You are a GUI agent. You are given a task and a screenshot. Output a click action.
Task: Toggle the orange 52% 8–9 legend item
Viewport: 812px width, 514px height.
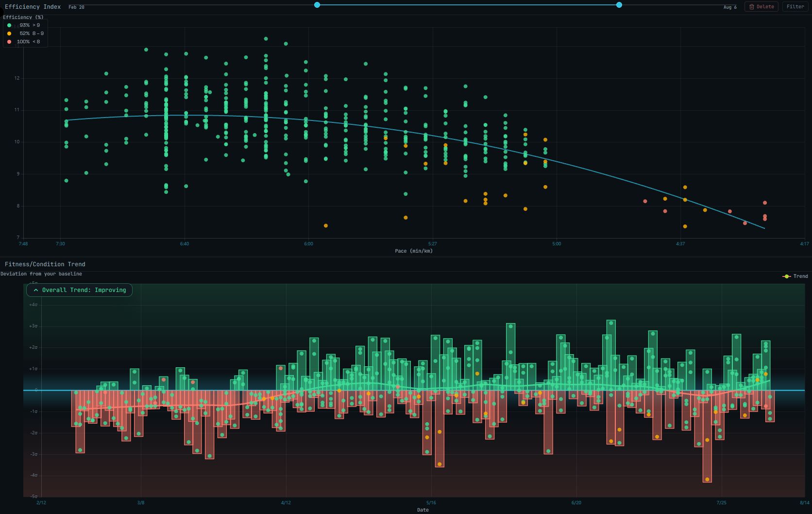pos(25,34)
